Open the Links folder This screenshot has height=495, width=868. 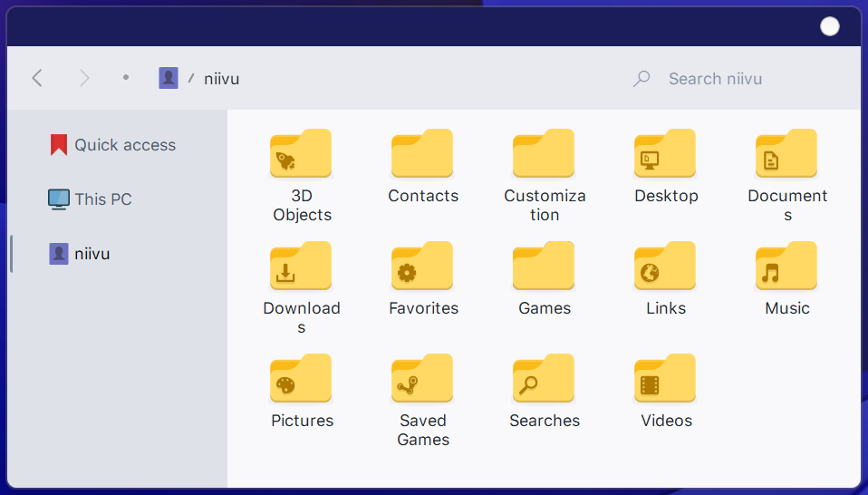click(x=665, y=267)
